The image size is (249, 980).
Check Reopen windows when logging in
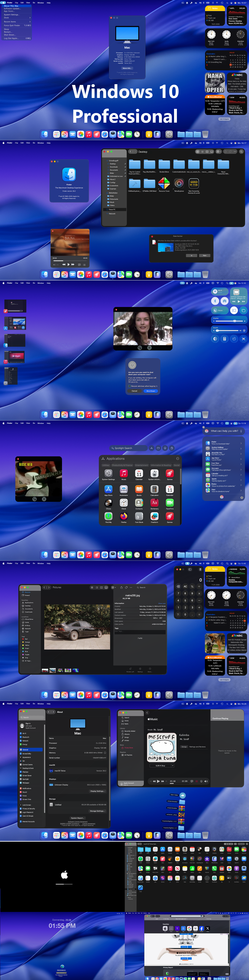pyautogui.click(x=129, y=386)
